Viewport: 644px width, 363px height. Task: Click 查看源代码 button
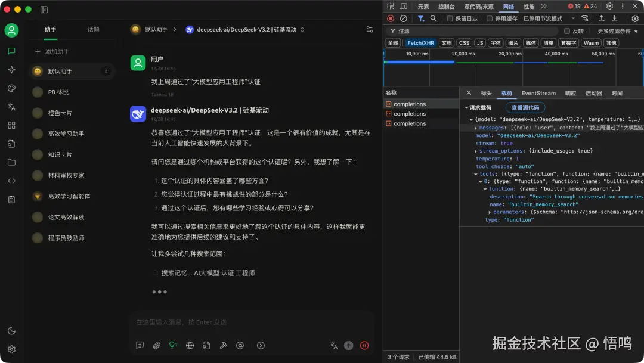pos(525,107)
